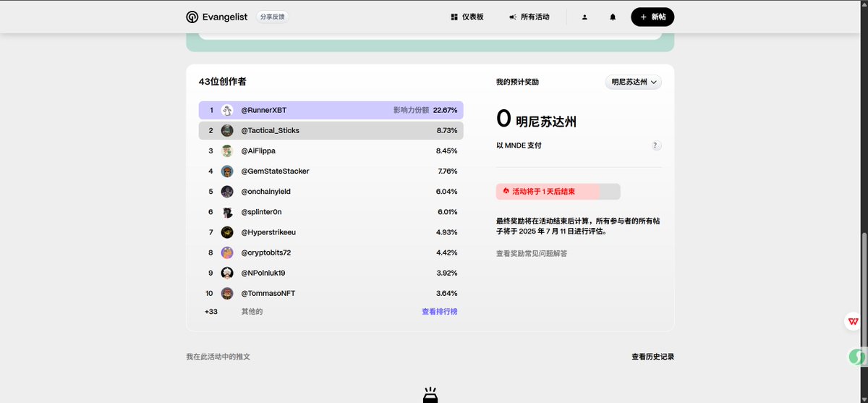Image resolution: width=868 pixels, height=403 pixels.
Task: Click the 3.64% share value
Action: coord(447,293)
